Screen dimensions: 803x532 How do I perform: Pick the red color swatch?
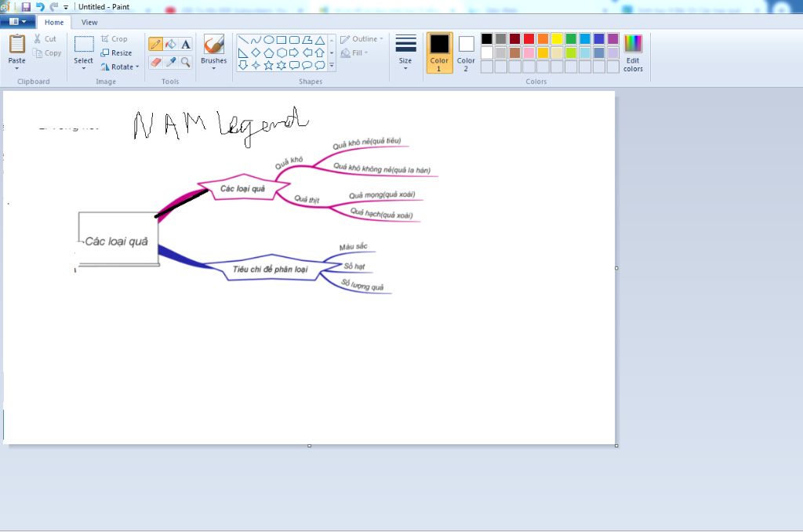(529, 39)
